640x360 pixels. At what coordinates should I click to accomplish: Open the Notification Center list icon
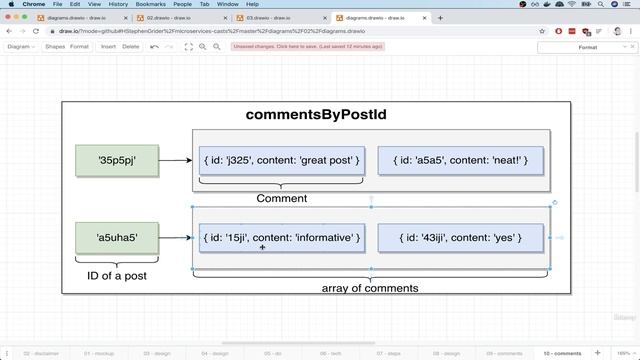(627, 4)
